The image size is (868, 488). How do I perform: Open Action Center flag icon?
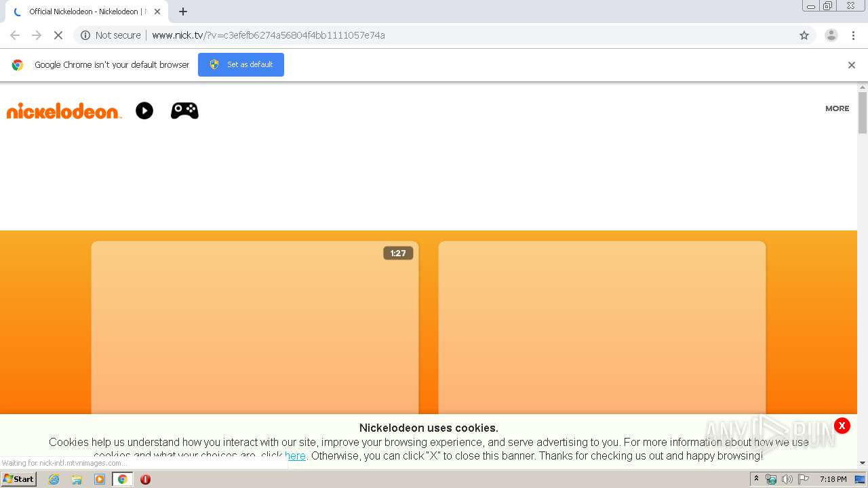[804, 479]
